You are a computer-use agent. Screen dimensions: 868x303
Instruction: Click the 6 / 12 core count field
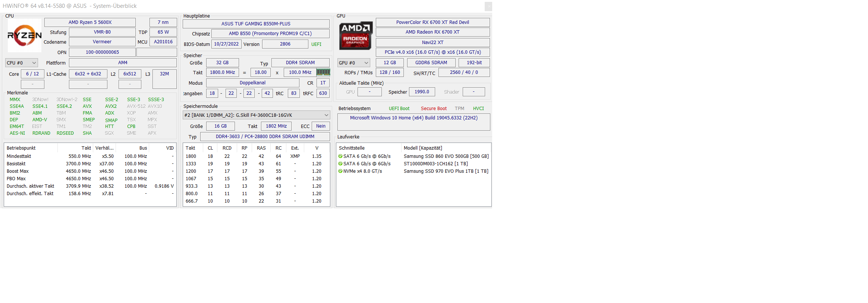(x=32, y=74)
